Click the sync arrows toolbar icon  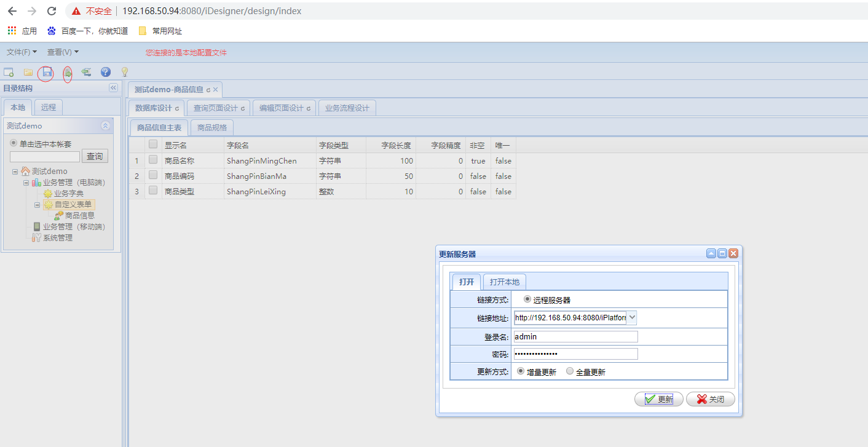tap(86, 73)
